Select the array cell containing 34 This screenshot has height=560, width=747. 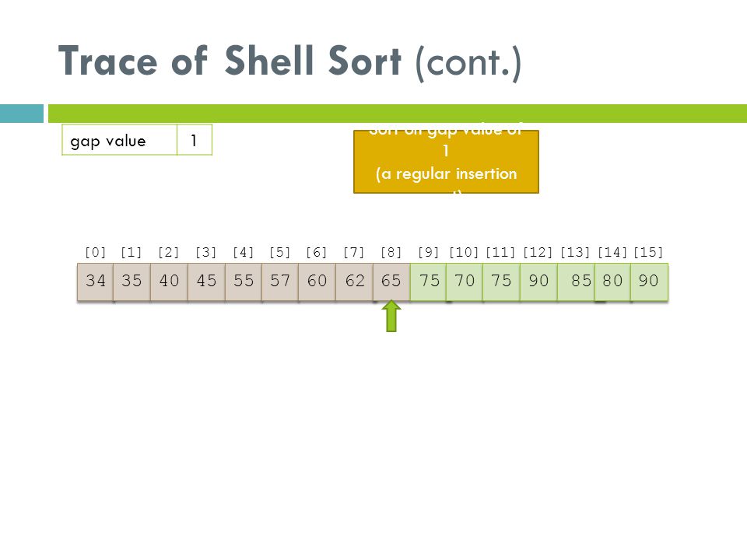tap(95, 282)
